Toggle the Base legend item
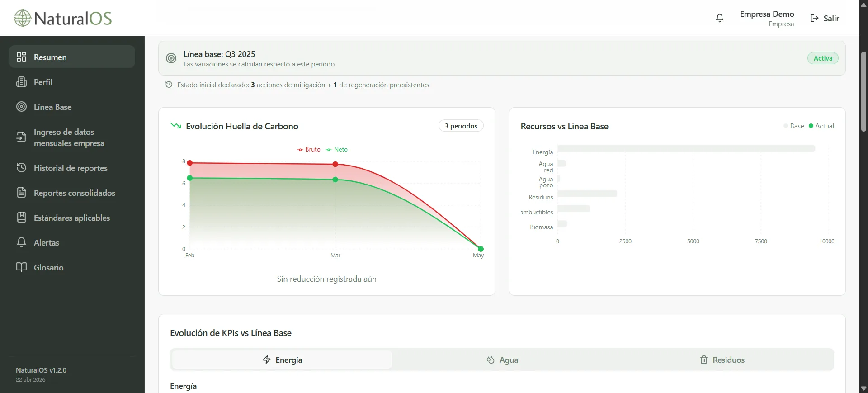This screenshot has width=868, height=393. (793, 126)
